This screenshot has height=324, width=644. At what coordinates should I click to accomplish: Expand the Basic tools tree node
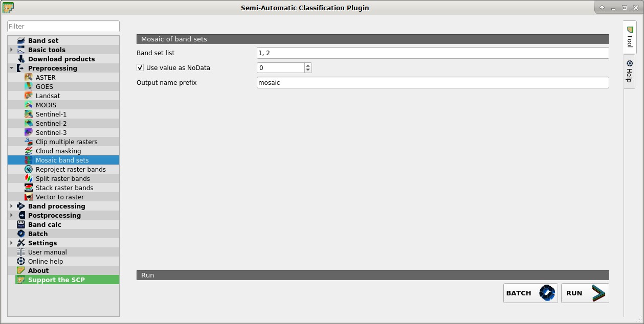11,50
